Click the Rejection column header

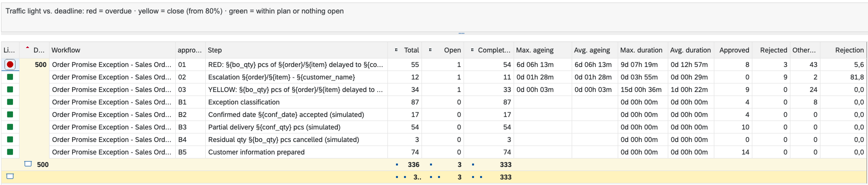pos(843,50)
